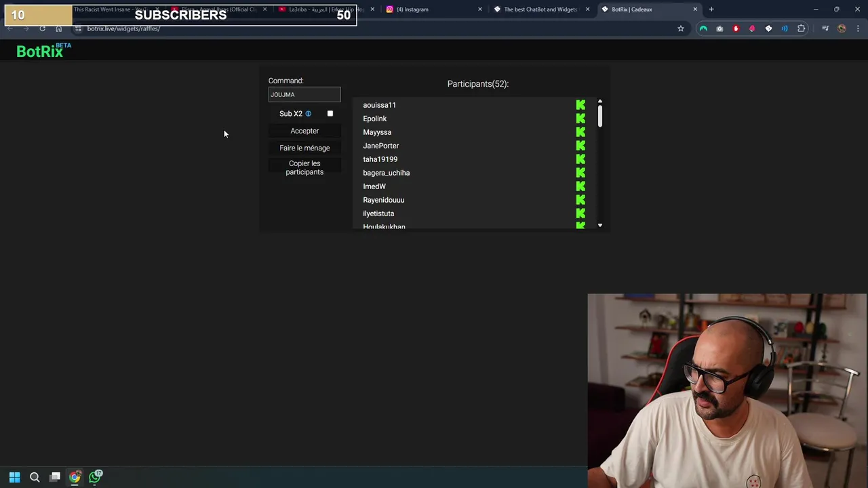The image size is (868, 488).
Task: Click Kick icon beside ilyetistuta
Action: coord(580,213)
